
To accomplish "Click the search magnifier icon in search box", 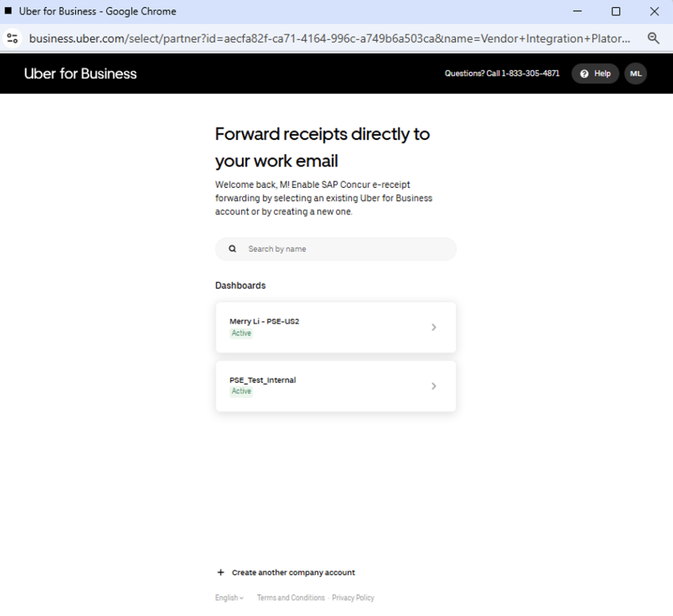I will coord(232,249).
